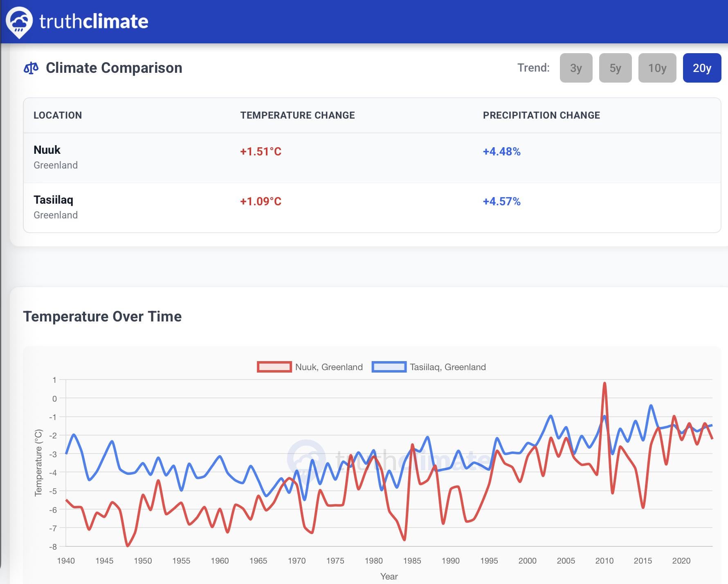Switch trend period to 10y
This screenshot has height=584, width=728.
657,68
